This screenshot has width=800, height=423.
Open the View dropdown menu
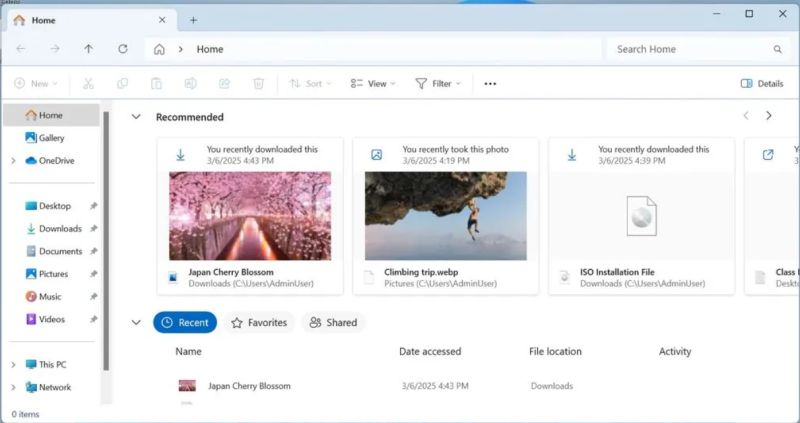coord(373,84)
